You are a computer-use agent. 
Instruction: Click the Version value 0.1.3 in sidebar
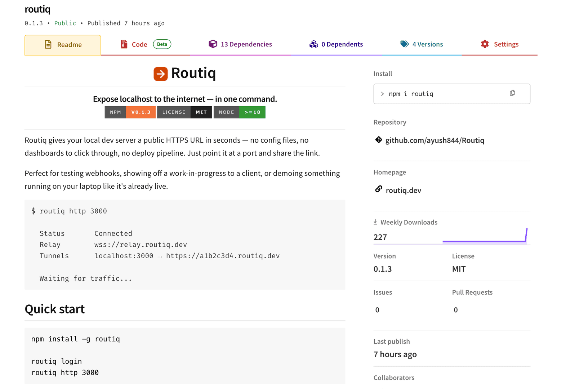click(x=383, y=269)
